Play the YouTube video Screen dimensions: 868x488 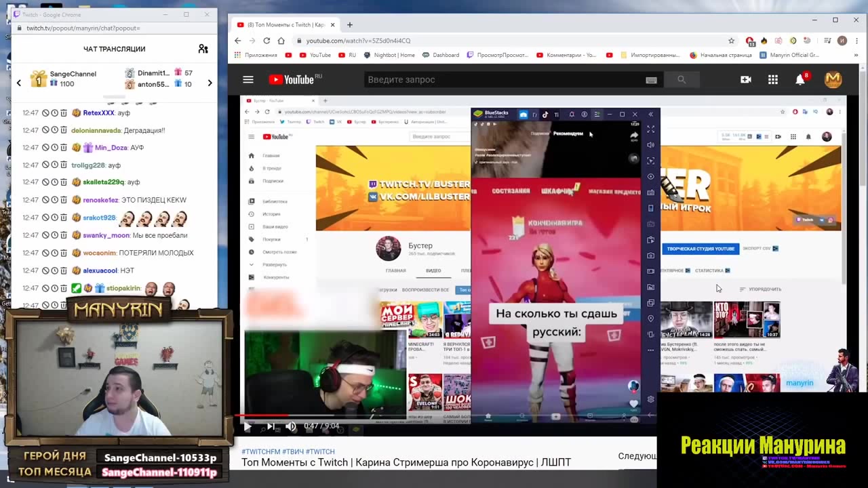coord(247,426)
